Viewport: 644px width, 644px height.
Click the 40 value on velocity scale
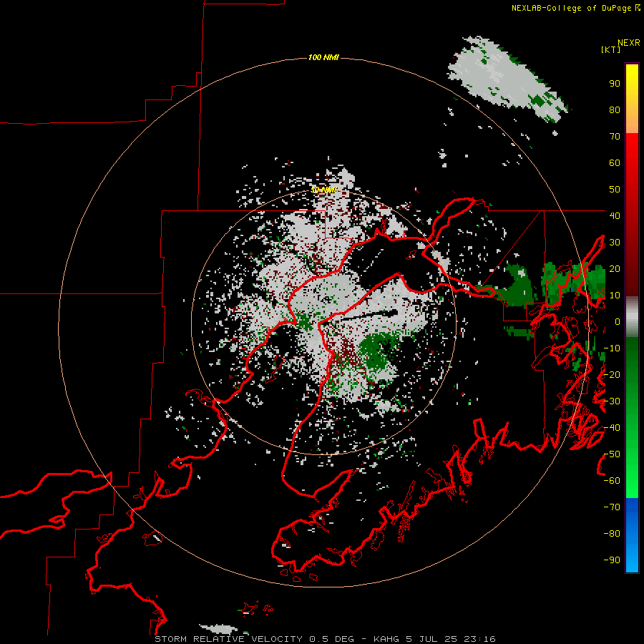pyautogui.click(x=615, y=216)
